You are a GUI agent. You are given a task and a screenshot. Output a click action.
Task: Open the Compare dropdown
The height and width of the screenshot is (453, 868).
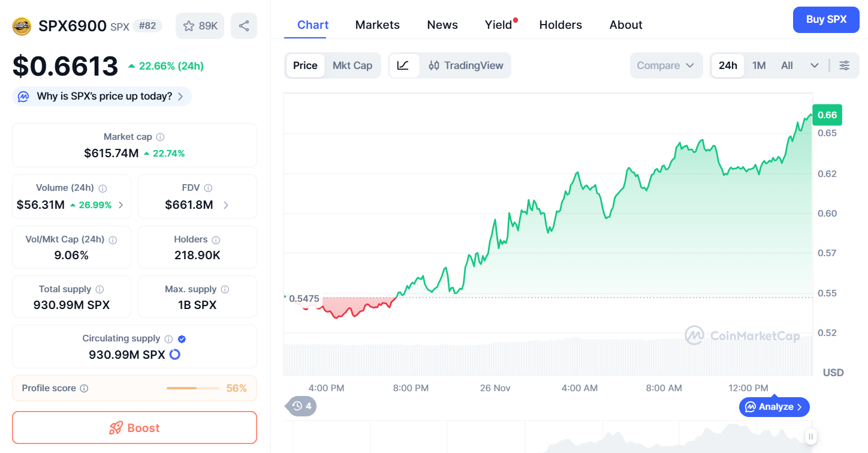(665, 65)
